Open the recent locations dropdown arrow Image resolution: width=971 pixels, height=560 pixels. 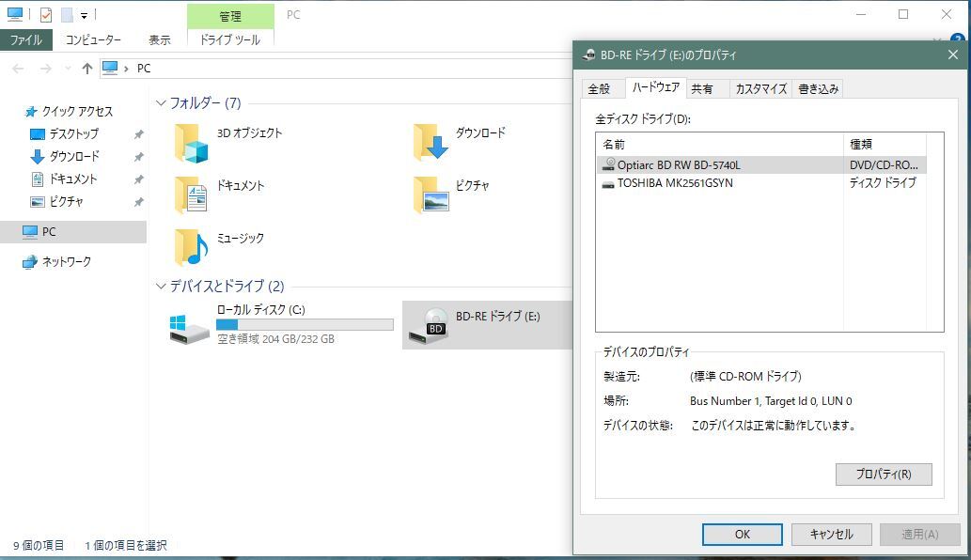pos(68,68)
